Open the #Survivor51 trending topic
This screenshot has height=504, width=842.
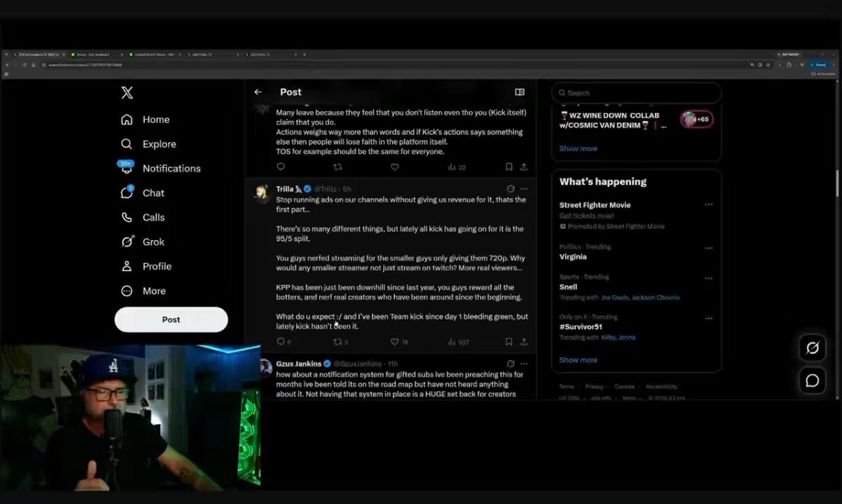click(x=581, y=327)
